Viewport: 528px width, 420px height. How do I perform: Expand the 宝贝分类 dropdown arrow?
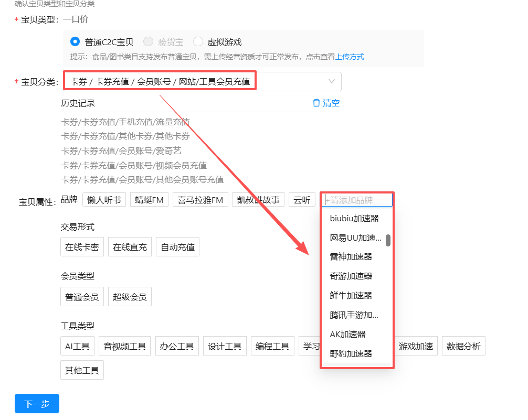point(331,81)
